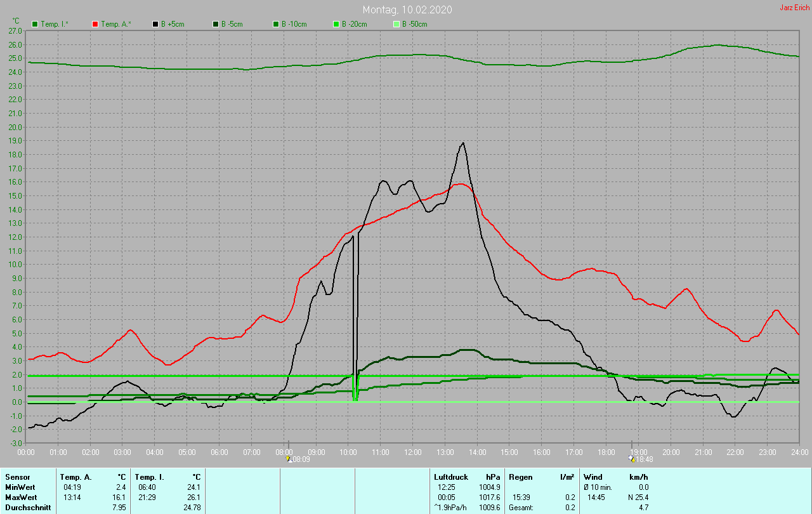Click the dark green B -5cm legend square
The height and width of the screenshot is (514, 812).
(x=216, y=24)
